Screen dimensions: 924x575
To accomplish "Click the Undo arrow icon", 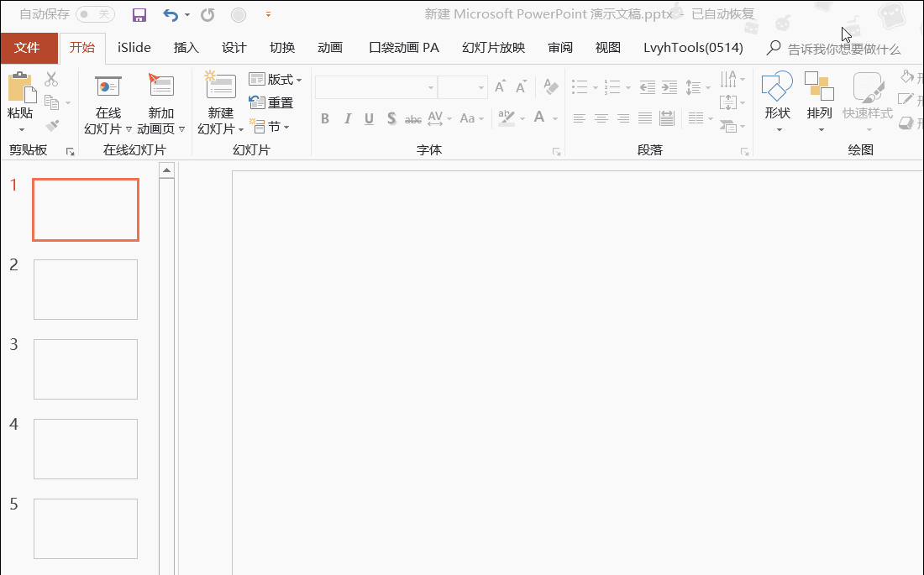I will (x=171, y=14).
